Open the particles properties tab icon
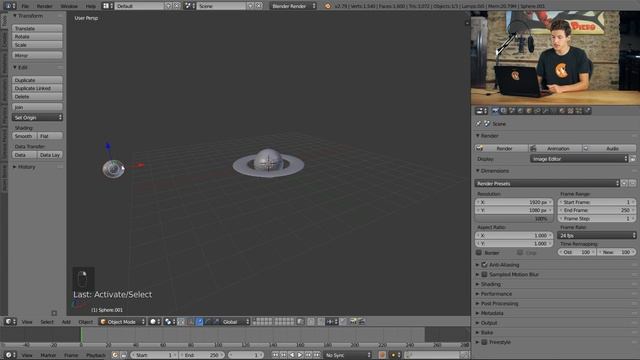 [x=579, y=111]
